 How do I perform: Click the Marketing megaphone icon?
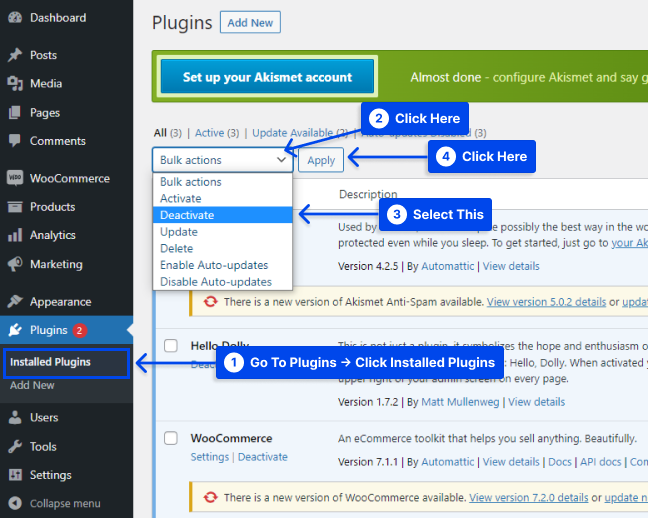pyautogui.click(x=15, y=264)
